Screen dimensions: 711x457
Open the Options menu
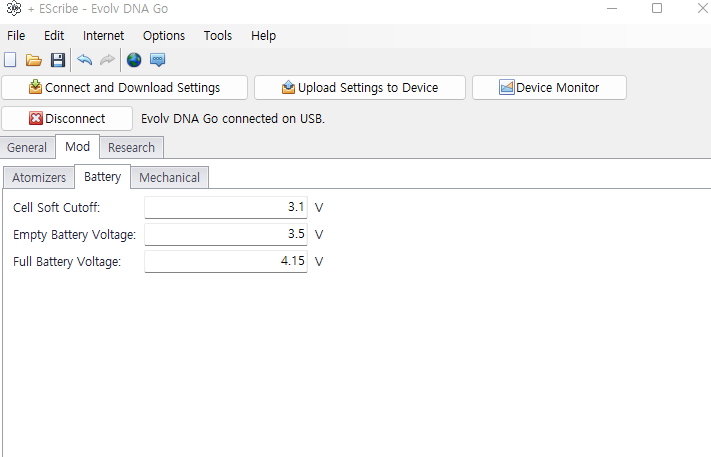164,35
